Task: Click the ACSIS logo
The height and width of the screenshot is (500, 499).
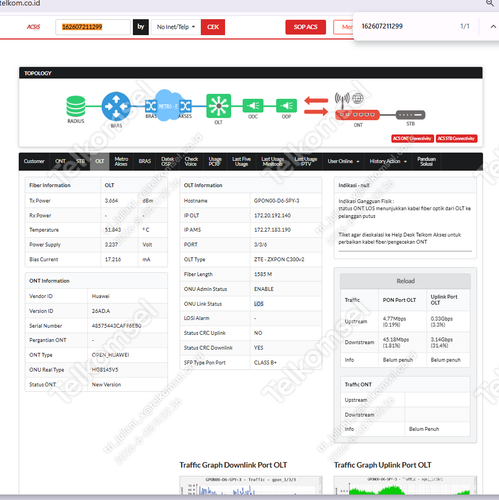Action: coord(33,27)
